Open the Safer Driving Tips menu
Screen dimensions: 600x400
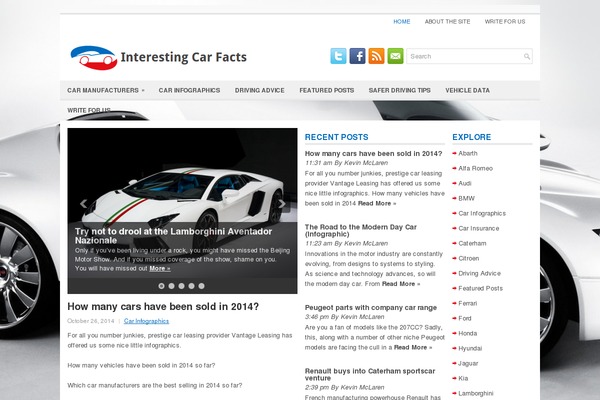399,90
